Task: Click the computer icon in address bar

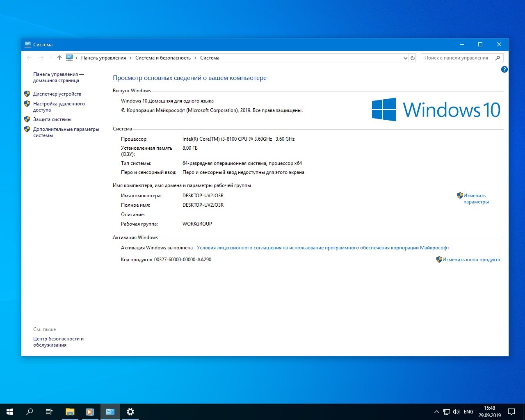Action: 69,57
